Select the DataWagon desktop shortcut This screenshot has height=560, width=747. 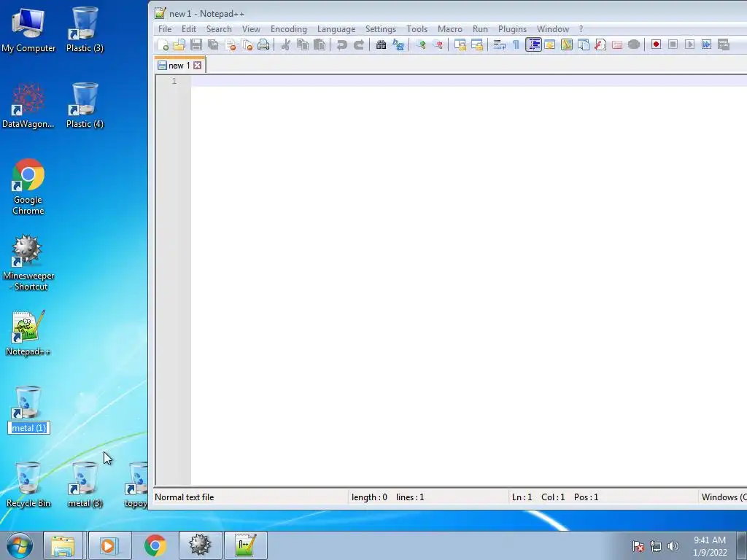tap(28, 106)
